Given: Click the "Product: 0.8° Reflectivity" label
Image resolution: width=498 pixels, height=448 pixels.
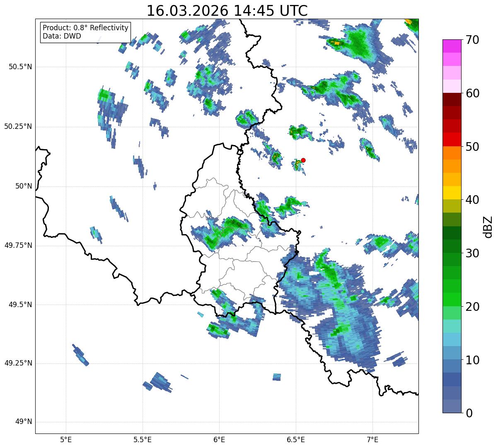Looking at the screenshot, I should pos(86,28).
